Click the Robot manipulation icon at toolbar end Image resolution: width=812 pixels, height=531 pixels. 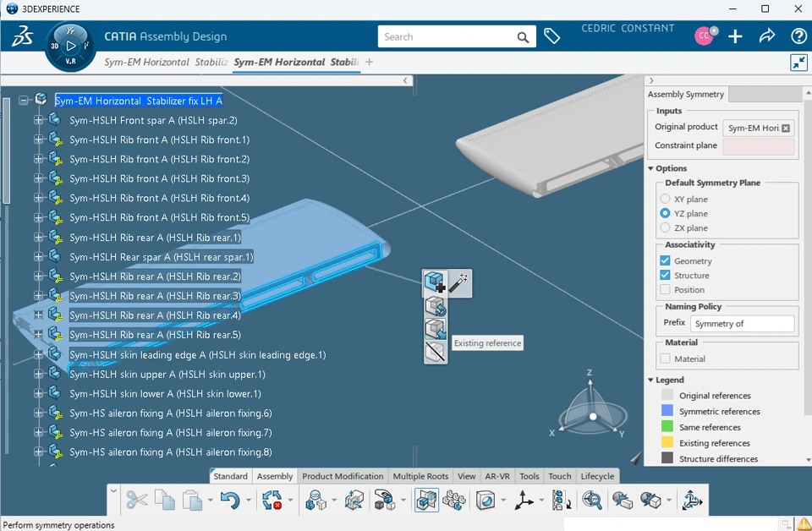(x=692, y=501)
